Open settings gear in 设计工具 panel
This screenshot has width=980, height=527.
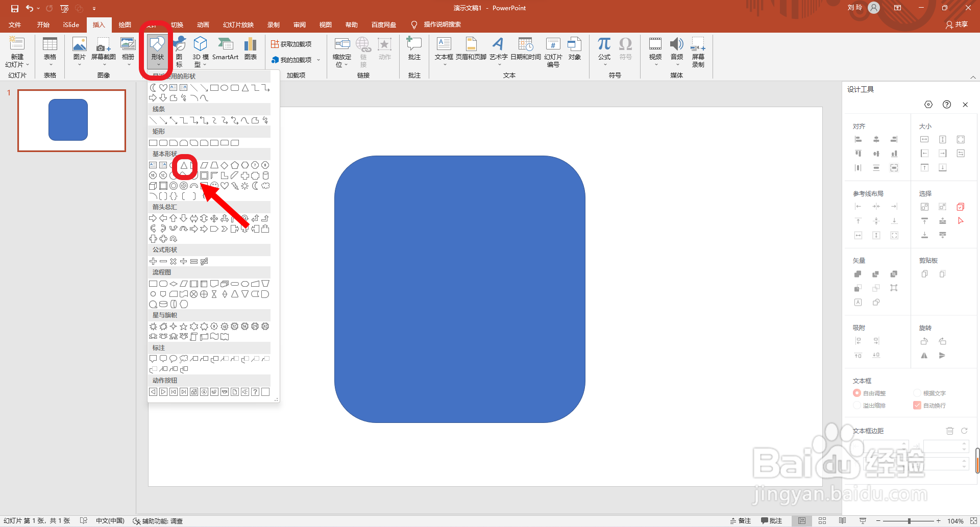928,105
